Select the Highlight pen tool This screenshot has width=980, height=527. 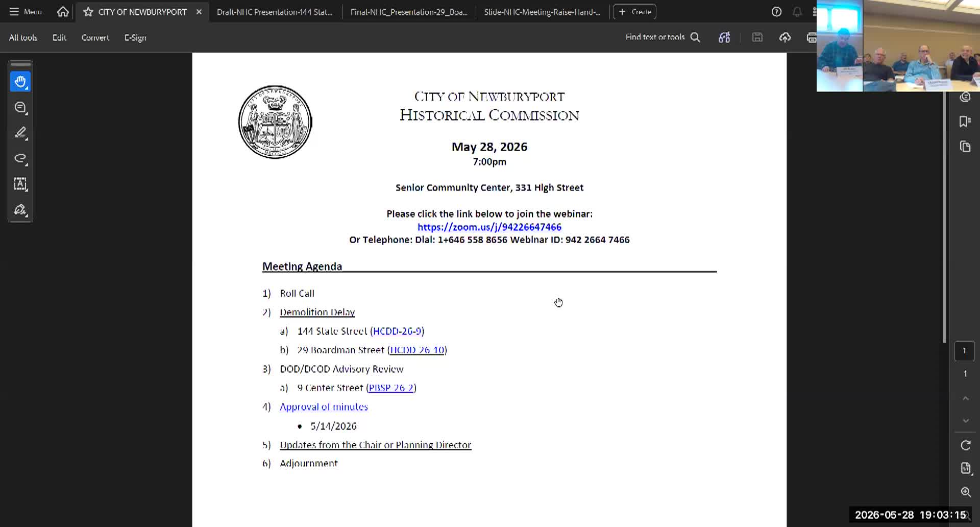tap(20, 133)
